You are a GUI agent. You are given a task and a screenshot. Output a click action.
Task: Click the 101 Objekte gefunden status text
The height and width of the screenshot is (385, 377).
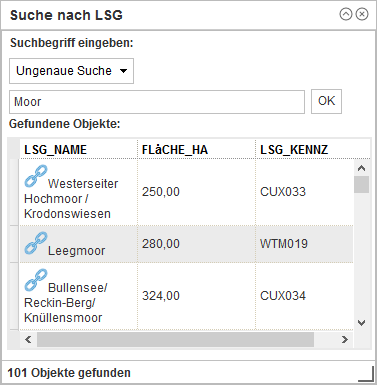[x=69, y=373]
